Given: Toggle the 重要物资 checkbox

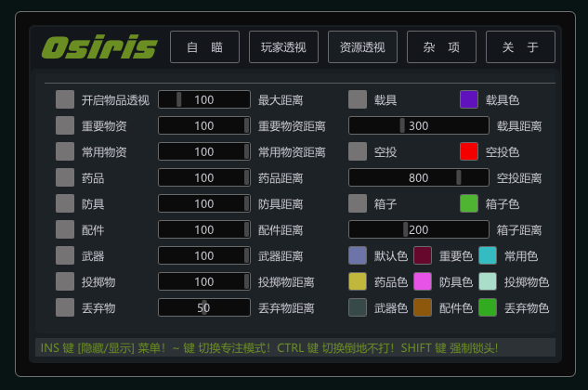Looking at the screenshot, I should tap(65, 125).
